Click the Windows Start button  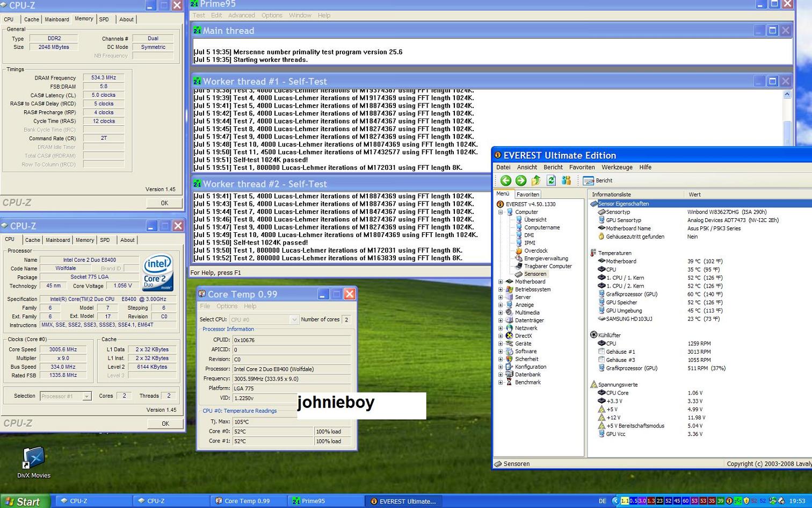(25, 501)
